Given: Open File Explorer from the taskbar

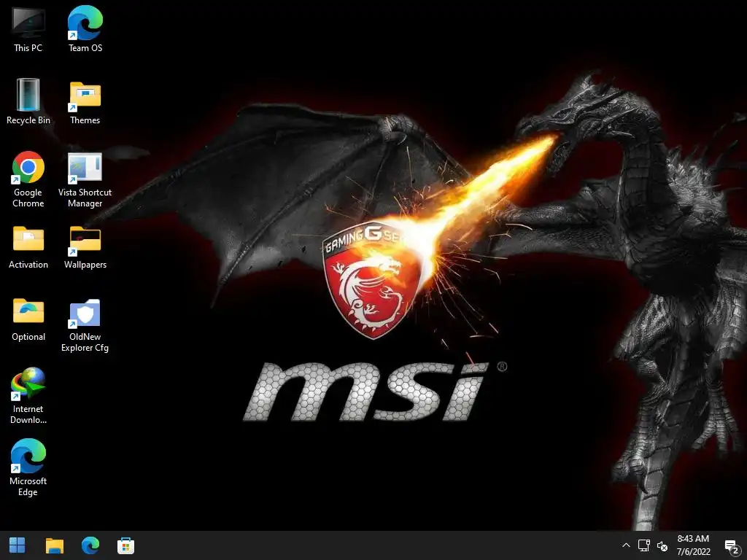Looking at the screenshot, I should click(x=54, y=545).
